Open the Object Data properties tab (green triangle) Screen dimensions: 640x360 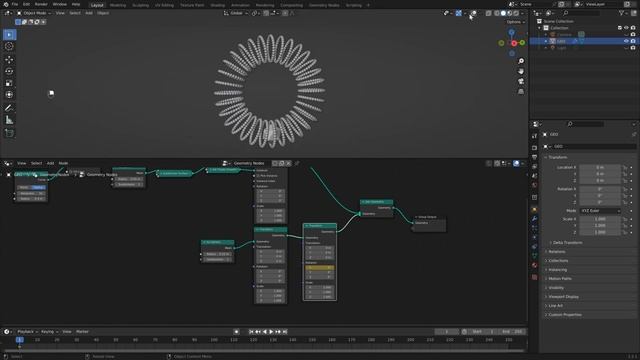click(535, 256)
